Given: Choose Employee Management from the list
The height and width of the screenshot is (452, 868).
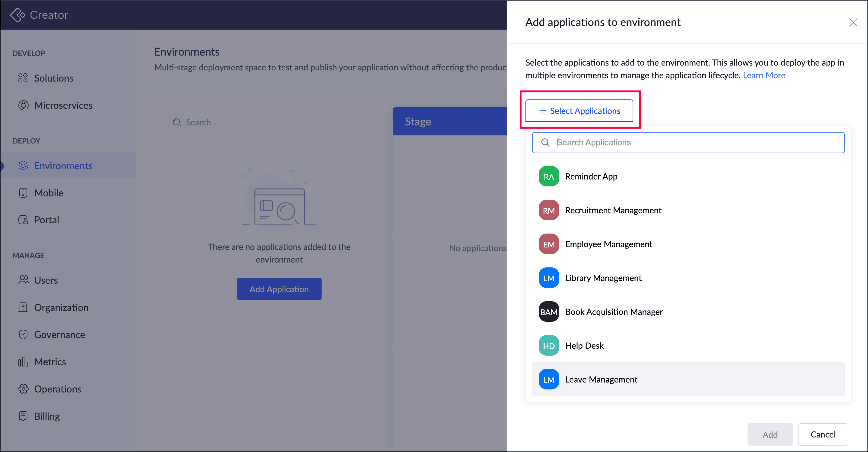Looking at the screenshot, I should pyautogui.click(x=608, y=244).
